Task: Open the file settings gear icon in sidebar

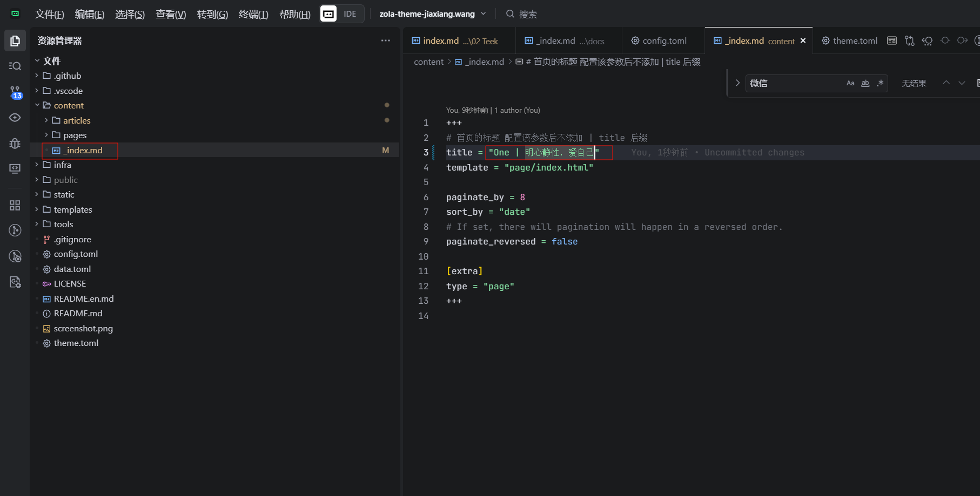Action: (15, 282)
